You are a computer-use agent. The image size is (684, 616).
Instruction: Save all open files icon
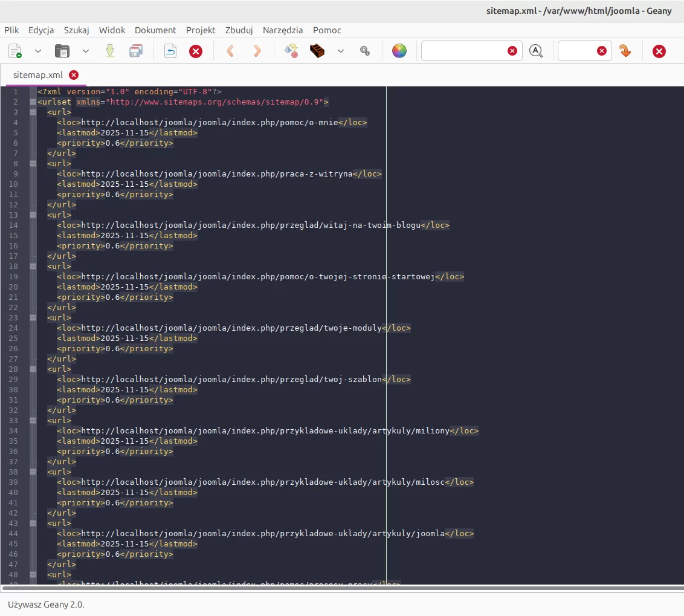(x=136, y=51)
